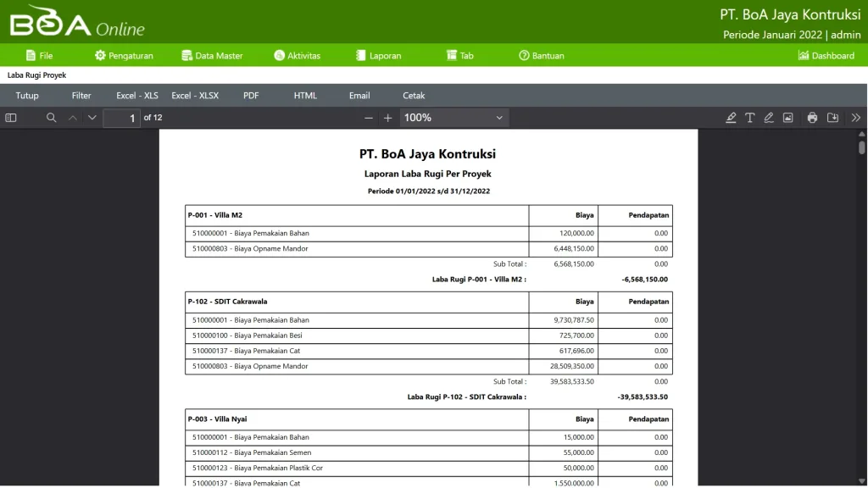
Task: Click the find-in-document magnifier icon
Action: 52,118
